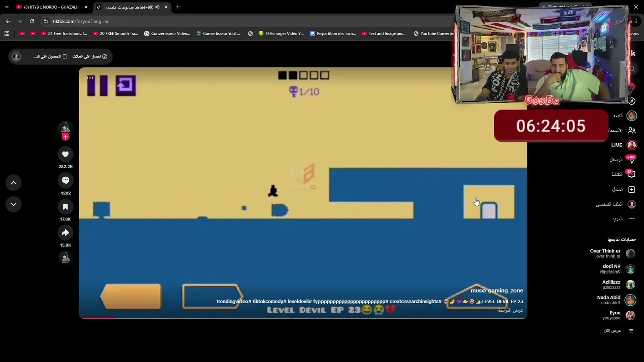Image resolution: width=644 pixels, height=362 pixels.
Task: Expand the full following list (عرض الكل)
Action: pyautogui.click(x=619, y=331)
